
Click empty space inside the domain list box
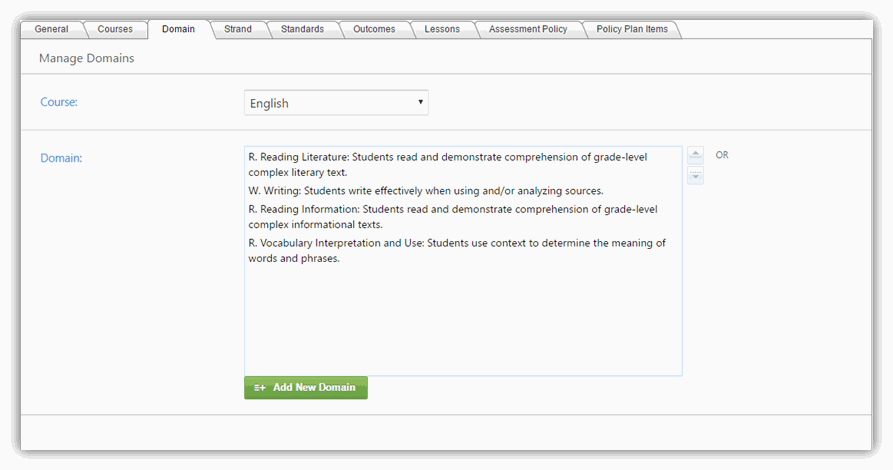tap(462, 320)
